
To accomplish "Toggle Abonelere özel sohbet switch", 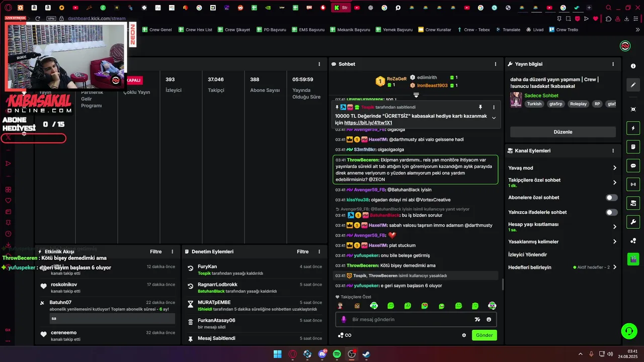I will click(x=611, y=198).
